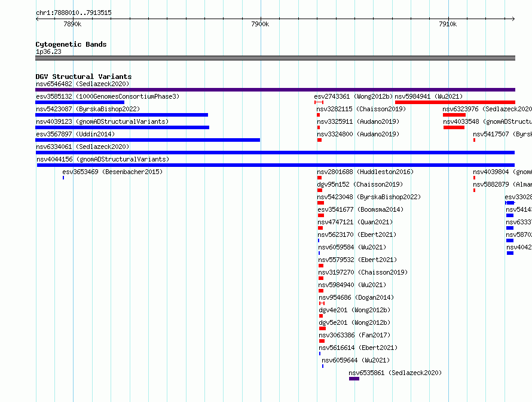The image size is (532, 402).
Task: Click dgv5e201 (Wong2012b) label
Action: tap(354, 322)
